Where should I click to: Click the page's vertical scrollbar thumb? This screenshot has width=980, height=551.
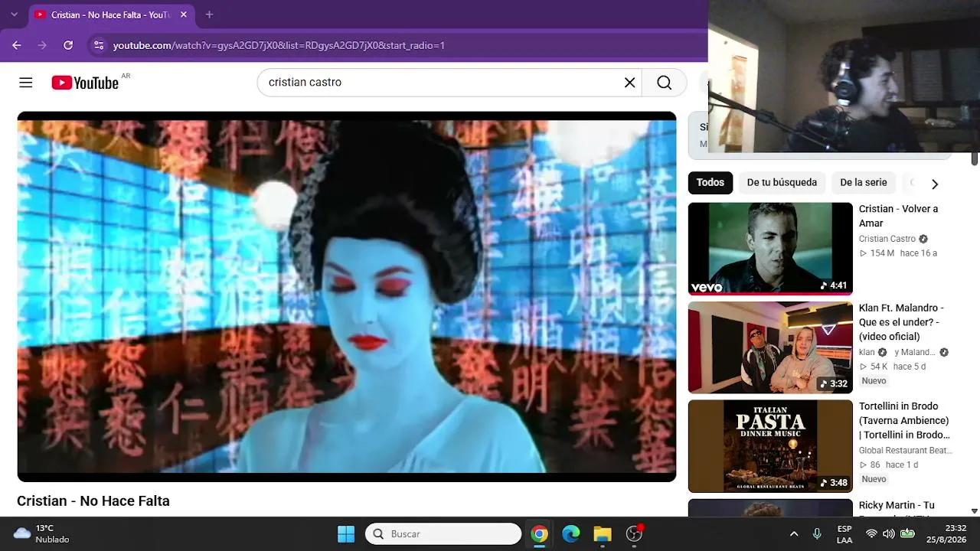pos(975,158)
